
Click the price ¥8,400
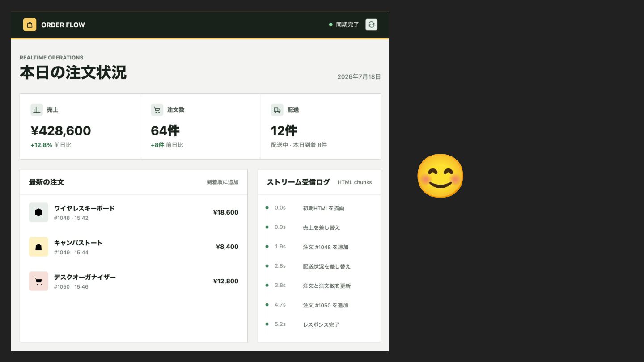click(227, 247)
